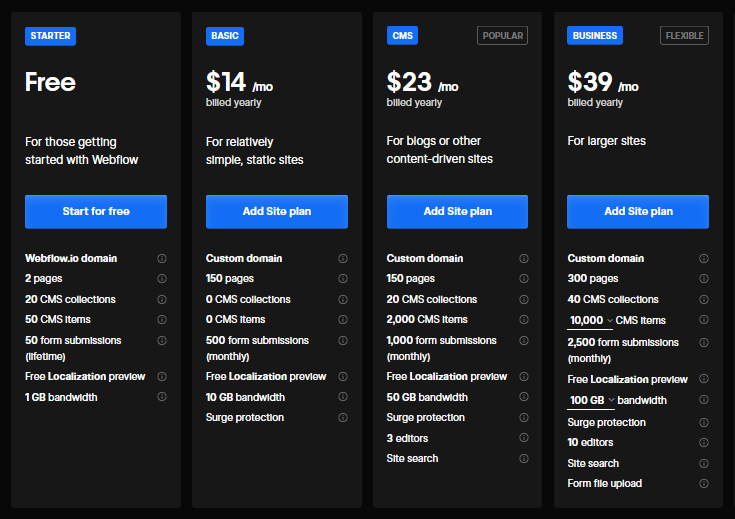Show info for 500 form submissions
Screen dimensions: 735x519
[x=343, y=340]
